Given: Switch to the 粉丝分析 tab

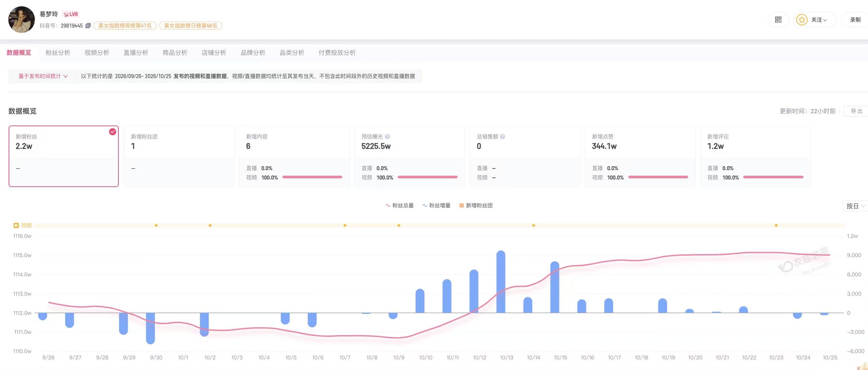Looking at the screenshot, I should tap(58, 52).
